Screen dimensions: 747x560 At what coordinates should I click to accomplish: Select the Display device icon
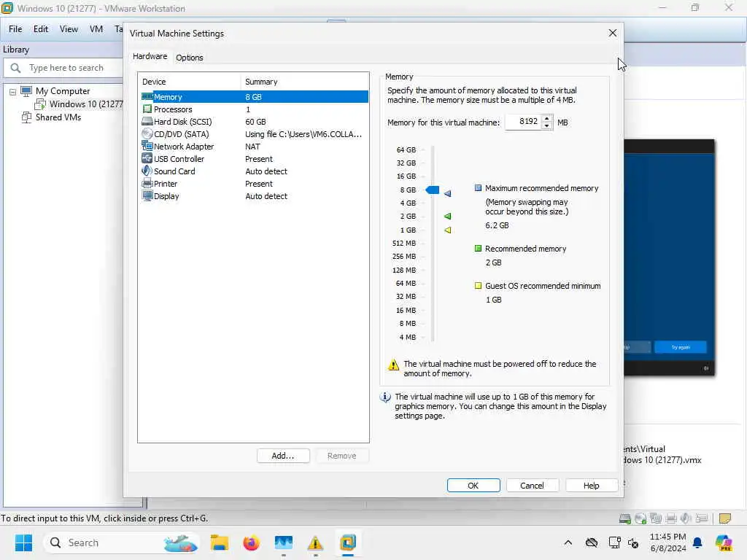147,195
